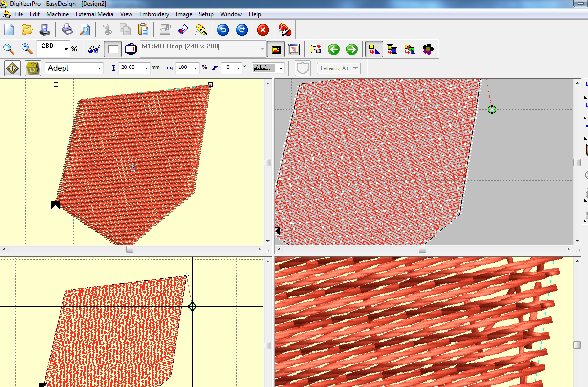The height and width of the screenshot is (387, 588).
Task: Expand the Adept font dropdown
Action: (x=100, y=68)
